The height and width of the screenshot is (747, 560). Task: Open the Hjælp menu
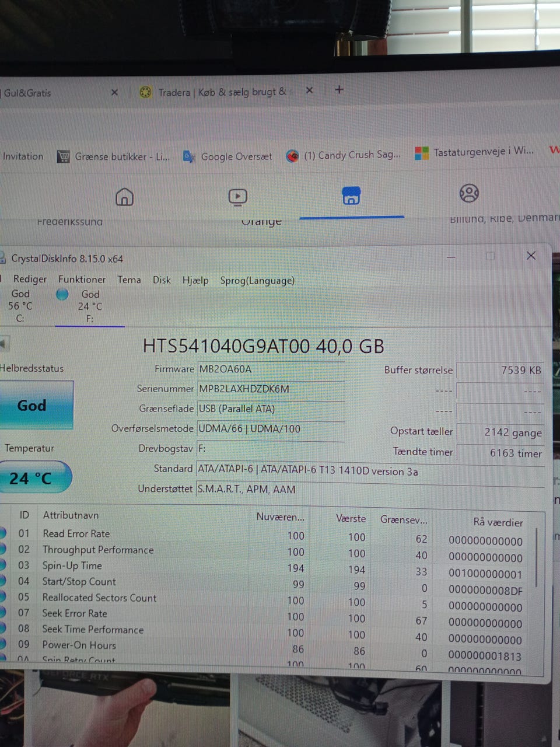pyautogui.click(x=195, y=280)
